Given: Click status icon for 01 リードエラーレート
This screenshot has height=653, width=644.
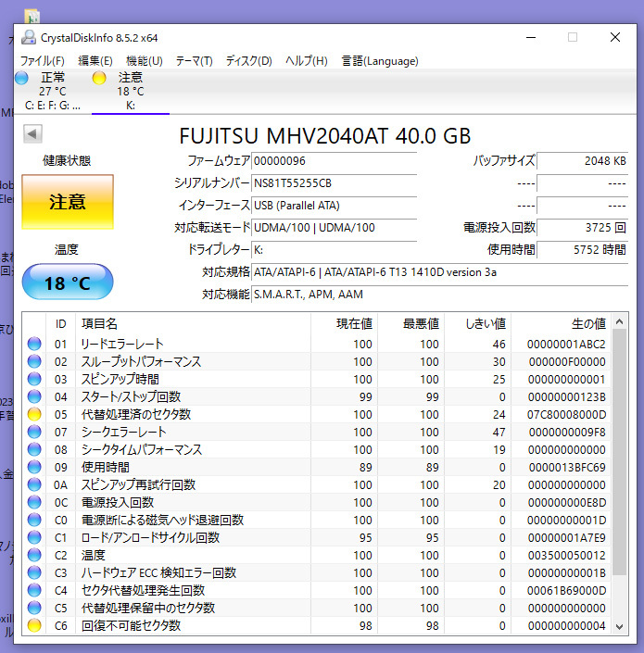Looking at the screenshot, I should pyautogui.click(x=34, y=344).
